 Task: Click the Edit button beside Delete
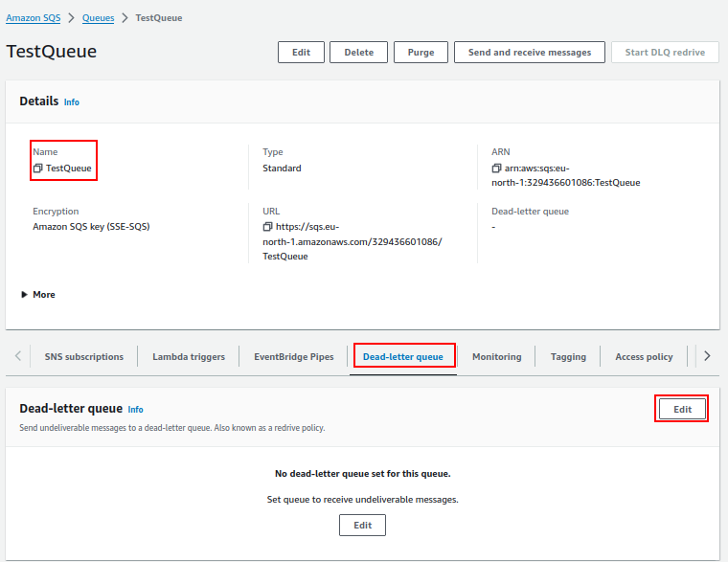coord(301,52)
